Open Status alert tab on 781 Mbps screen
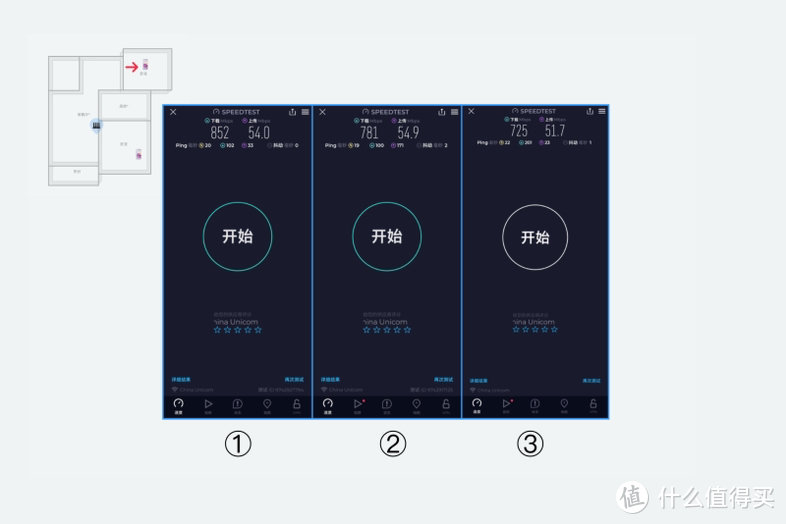Screen dimensions: 786x524 coord(387,406)
